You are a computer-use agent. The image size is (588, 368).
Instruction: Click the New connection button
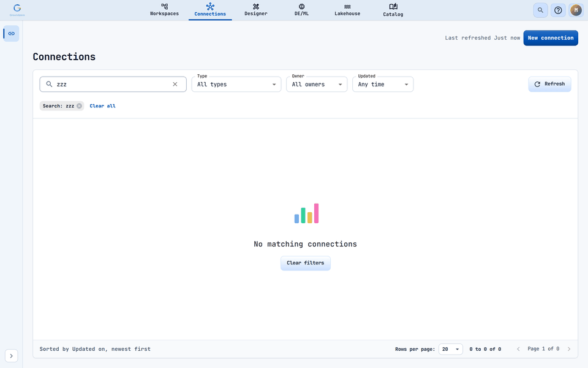click(x=551, y=38)
